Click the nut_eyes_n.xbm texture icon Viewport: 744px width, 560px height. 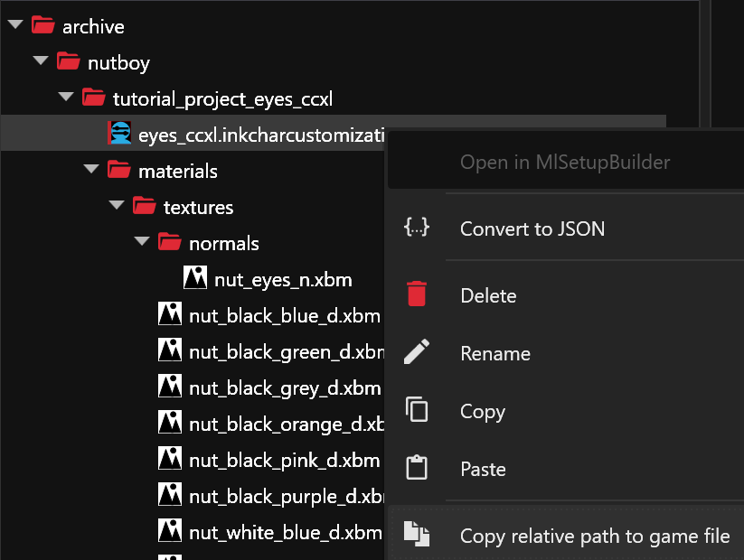point(195,279)
